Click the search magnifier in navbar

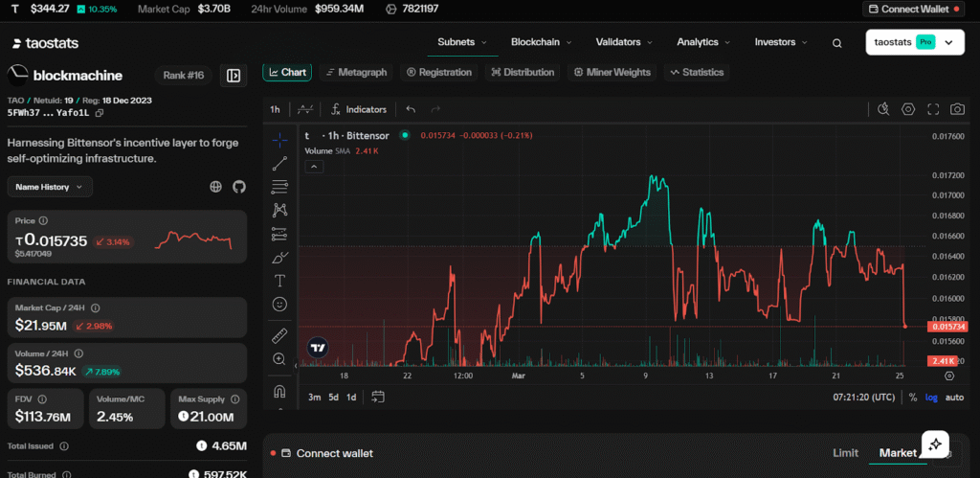click(x=836, y=43)
